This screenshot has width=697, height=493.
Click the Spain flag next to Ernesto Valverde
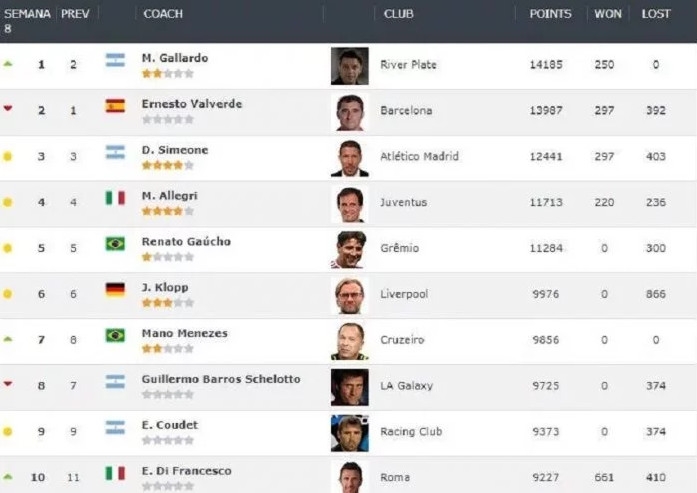click(x=115, y=106)
